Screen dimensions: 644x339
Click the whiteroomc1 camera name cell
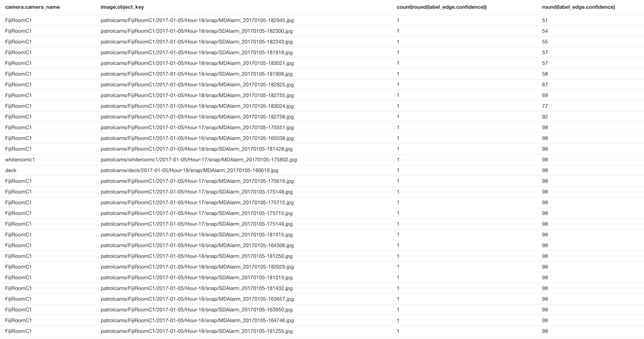tap(20, 160)
